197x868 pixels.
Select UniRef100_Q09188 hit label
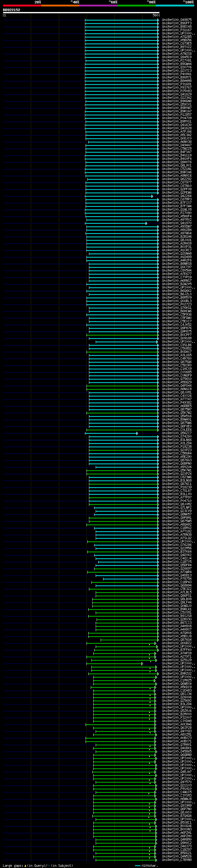click(176, 338)
